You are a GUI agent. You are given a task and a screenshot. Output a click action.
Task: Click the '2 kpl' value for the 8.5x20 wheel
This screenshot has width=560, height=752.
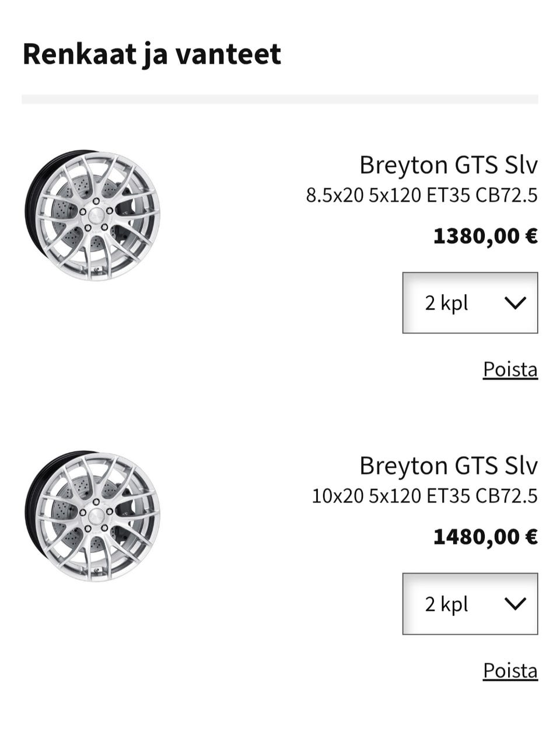click(446, 303)
